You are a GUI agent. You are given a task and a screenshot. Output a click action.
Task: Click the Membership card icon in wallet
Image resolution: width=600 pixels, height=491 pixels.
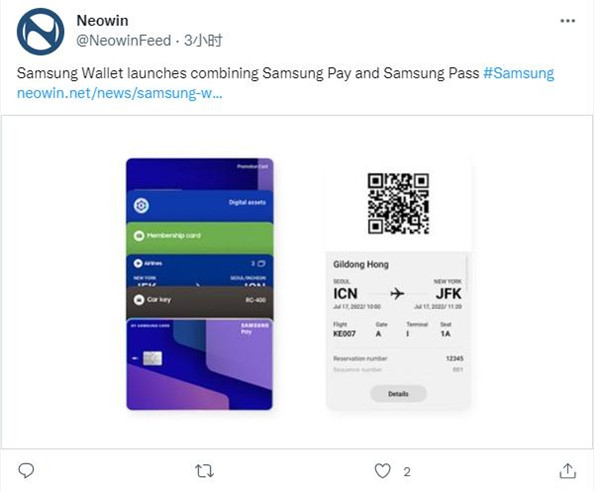[x=140, y=235]
